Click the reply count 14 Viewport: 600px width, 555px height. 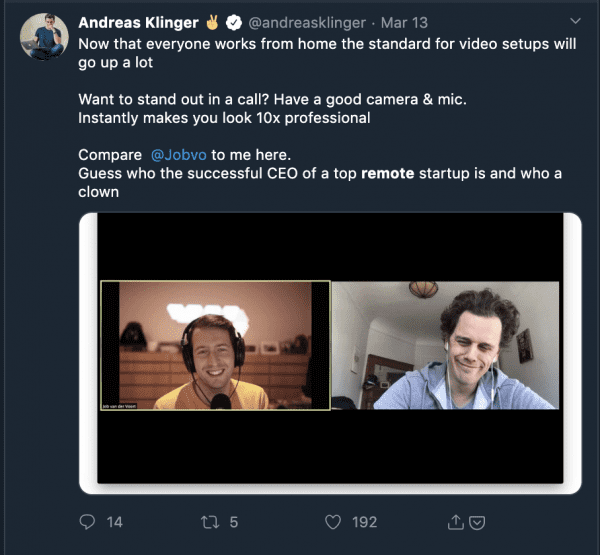114,521
